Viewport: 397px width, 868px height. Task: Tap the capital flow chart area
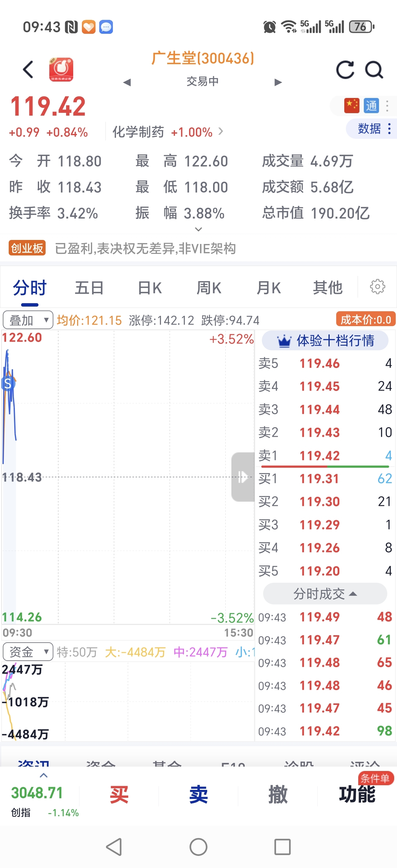coord(128,701)
